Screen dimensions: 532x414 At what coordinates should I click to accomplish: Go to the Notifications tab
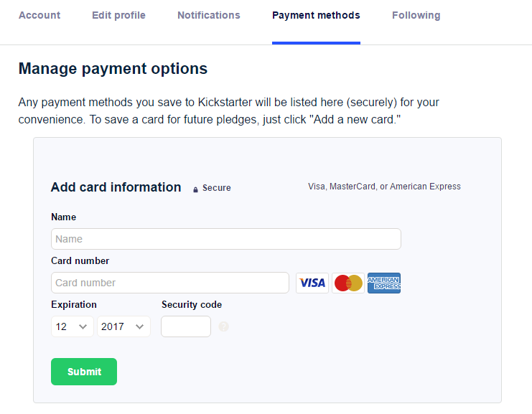coord(209,15)
